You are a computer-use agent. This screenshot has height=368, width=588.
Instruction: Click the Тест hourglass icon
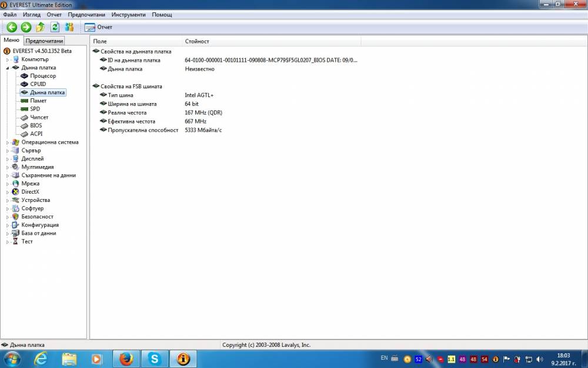point(15,241)
